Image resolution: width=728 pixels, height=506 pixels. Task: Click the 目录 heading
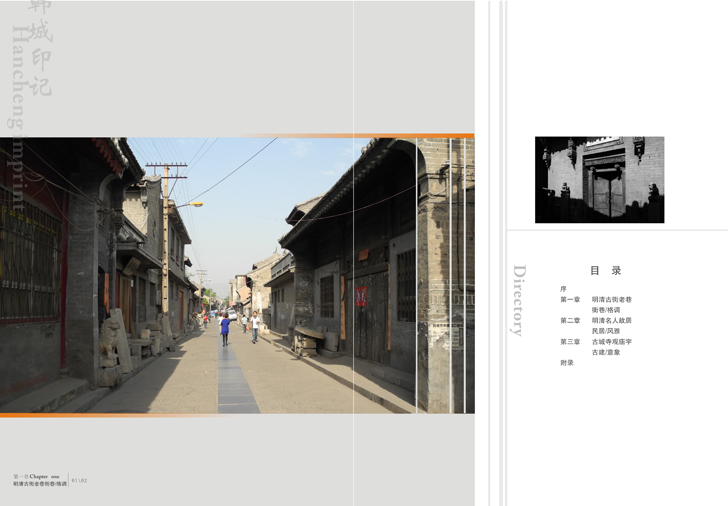click(605, 270)
